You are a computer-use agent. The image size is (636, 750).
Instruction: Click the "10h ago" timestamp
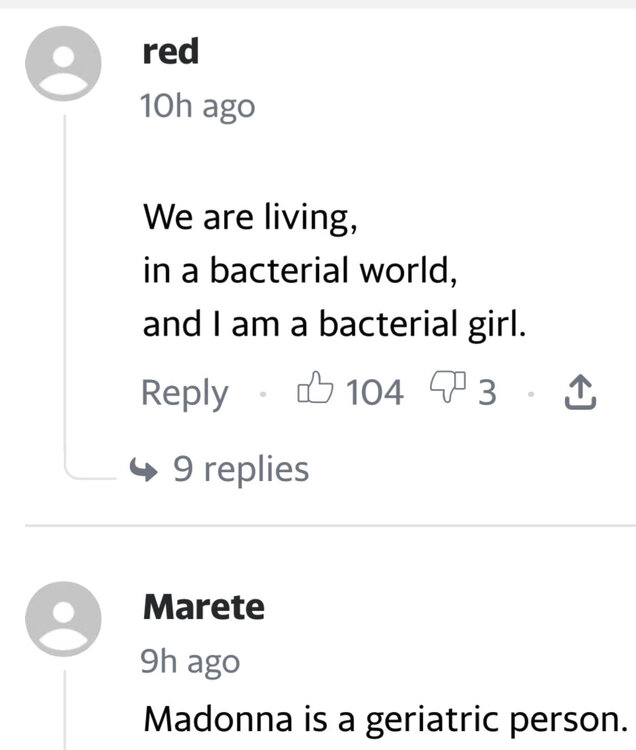(199, 105)
